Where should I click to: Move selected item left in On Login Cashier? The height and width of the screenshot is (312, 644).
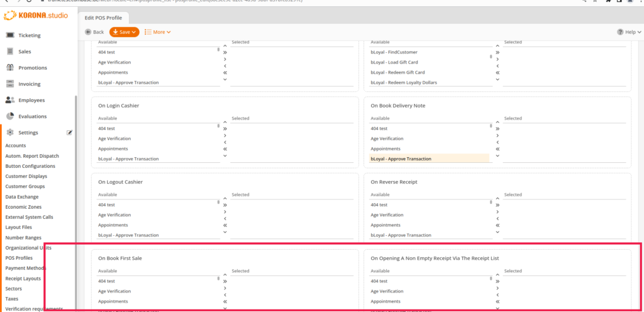[225, 142]
